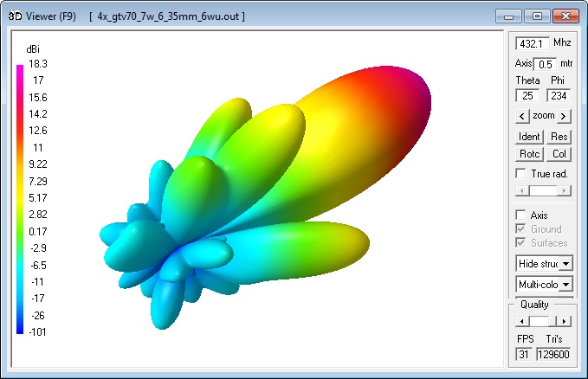Click the True rad. slider track
588x379 pixels.
click(x=543, y=191)
